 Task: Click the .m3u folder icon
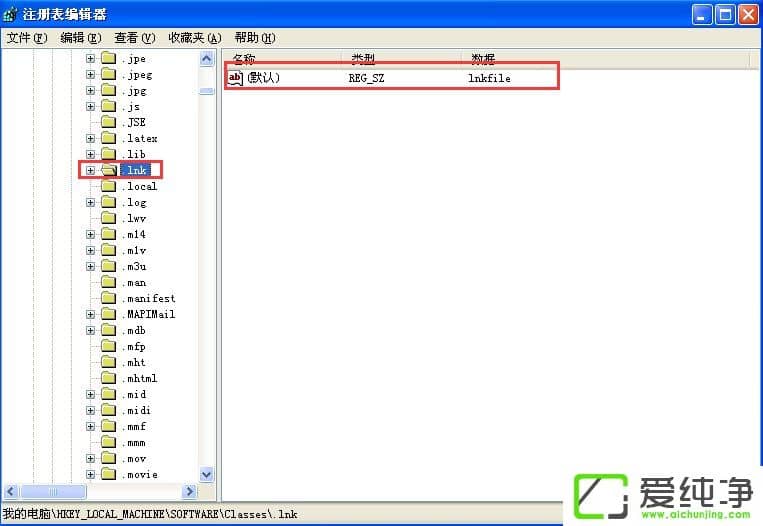coord(109,267)
